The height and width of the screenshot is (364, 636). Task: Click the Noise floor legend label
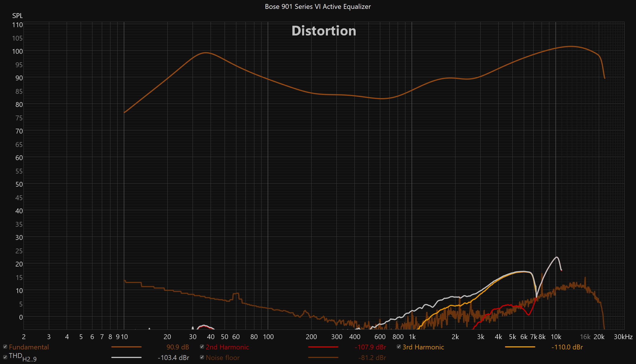click(223, 357)
